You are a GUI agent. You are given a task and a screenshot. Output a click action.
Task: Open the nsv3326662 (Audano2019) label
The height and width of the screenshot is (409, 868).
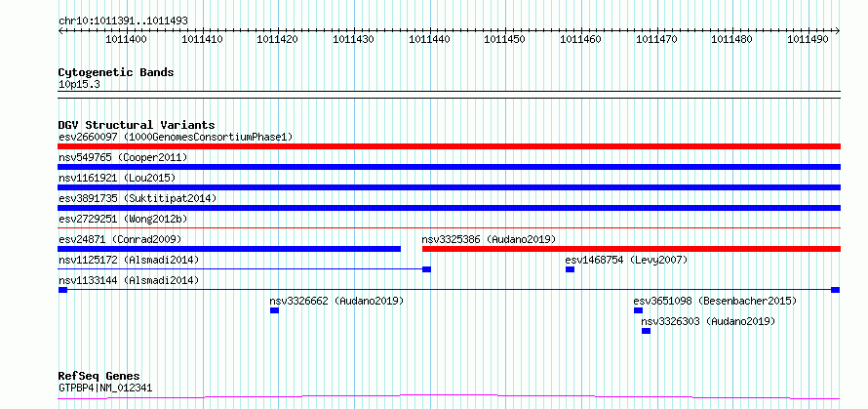click(x=336, y=301)
